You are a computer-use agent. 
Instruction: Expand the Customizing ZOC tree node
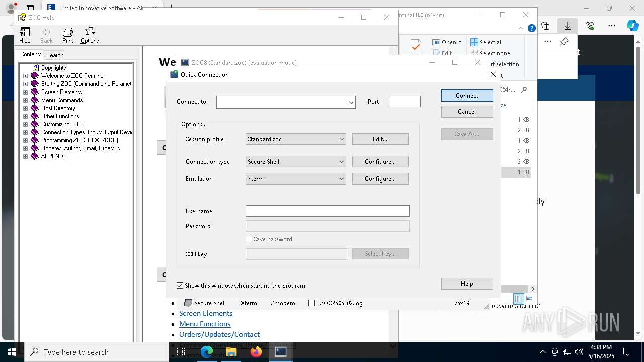[25, 124]
